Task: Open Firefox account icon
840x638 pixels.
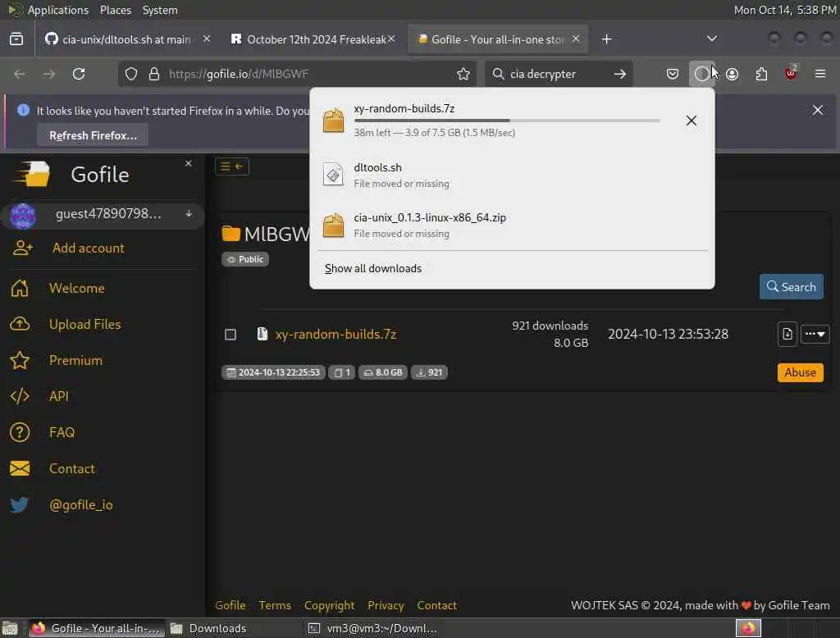Action: (732, 74)
